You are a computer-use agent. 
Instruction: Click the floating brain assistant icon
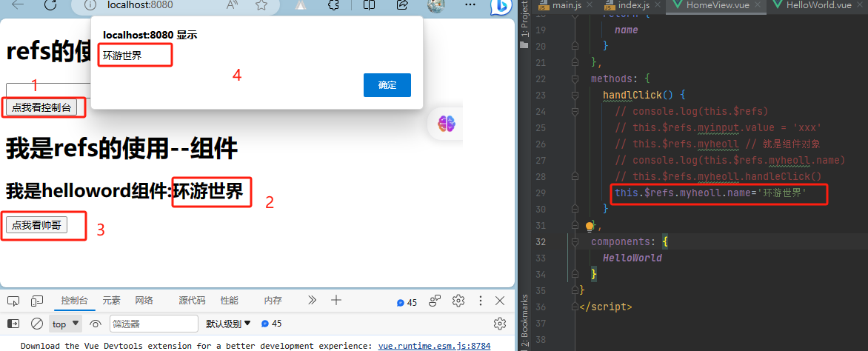tap(445, 124)
